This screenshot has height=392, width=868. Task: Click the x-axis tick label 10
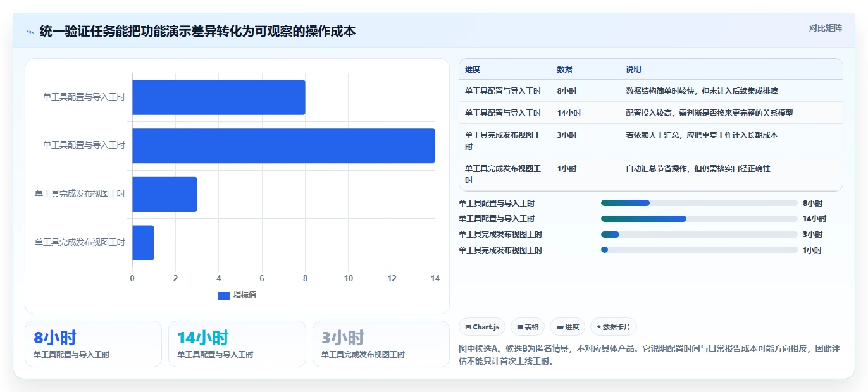pyautogui.click(x=349, y=278)
